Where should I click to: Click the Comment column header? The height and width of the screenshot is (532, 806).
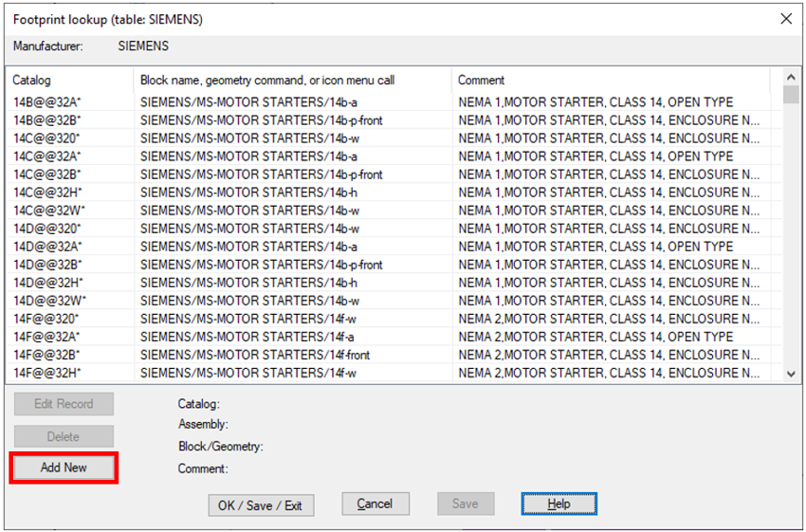(x=611, y=81)
